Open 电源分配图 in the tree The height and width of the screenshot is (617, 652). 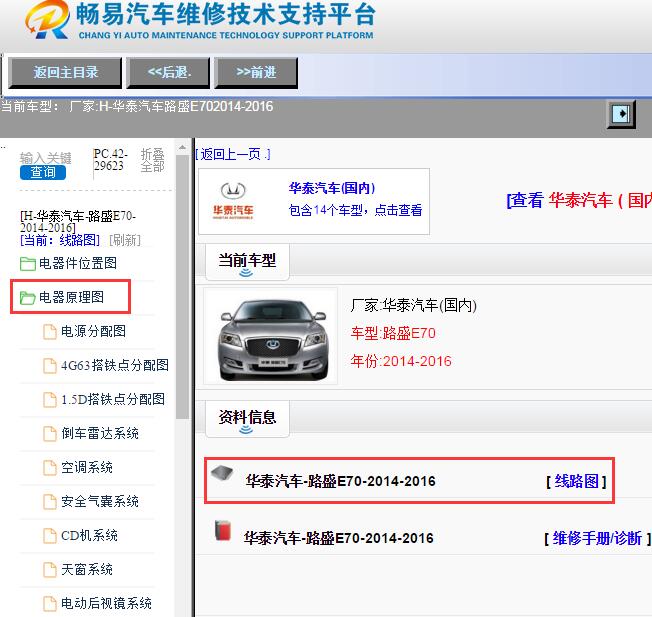coord(94,331)
